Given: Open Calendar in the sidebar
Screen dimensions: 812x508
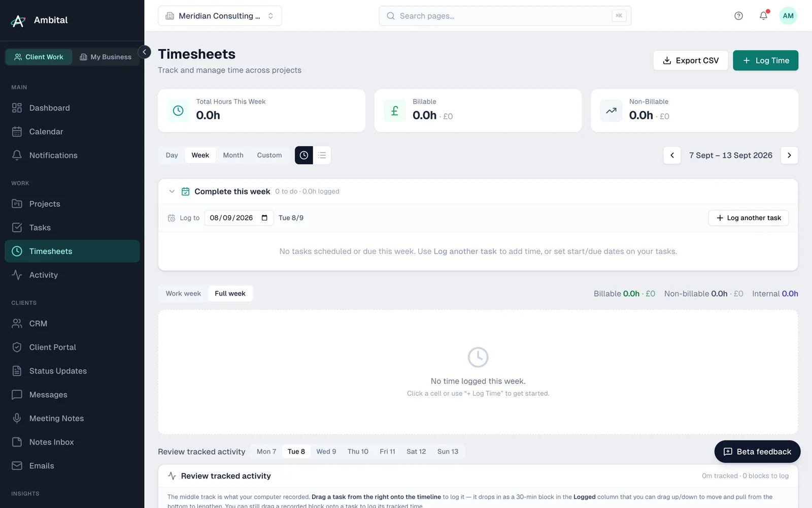Looking at the screenshot, I should 72,132.
